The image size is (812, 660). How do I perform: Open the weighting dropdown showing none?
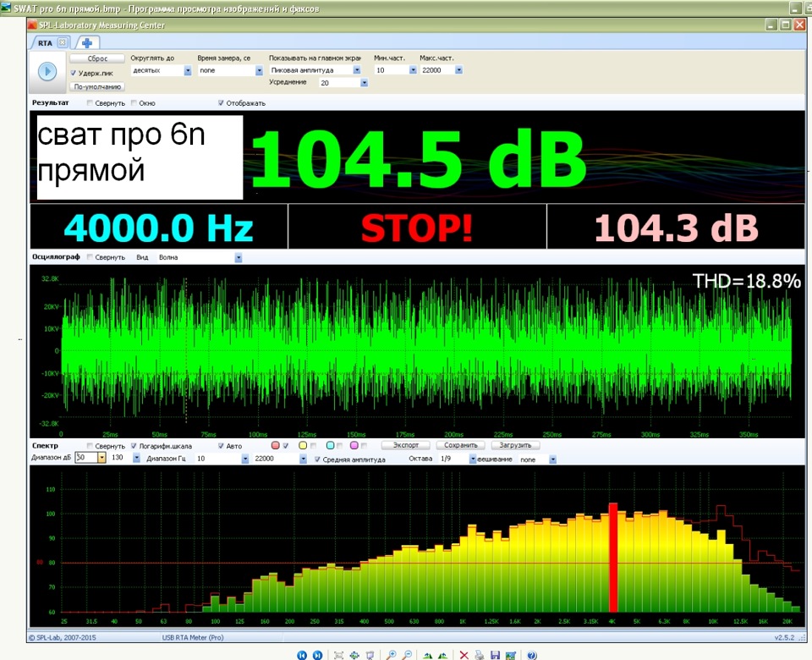click(x=552, y=459)
